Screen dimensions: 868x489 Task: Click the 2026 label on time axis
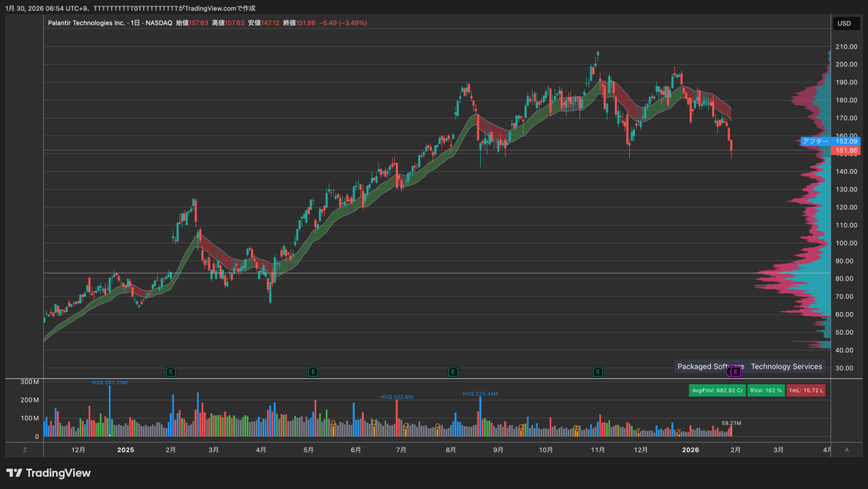690,449
